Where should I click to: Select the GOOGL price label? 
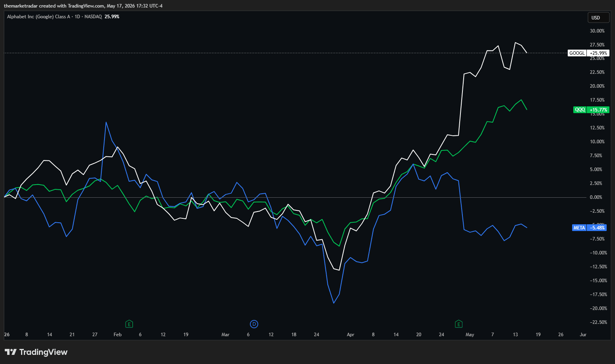point(577,53)
